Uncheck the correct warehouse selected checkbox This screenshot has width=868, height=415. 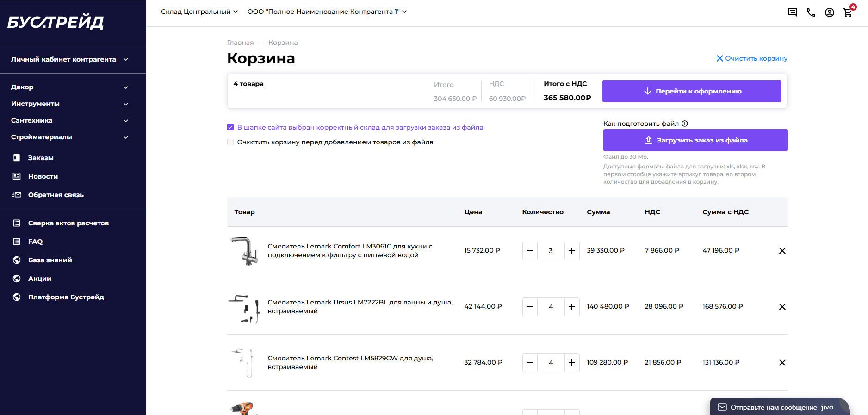230,127
